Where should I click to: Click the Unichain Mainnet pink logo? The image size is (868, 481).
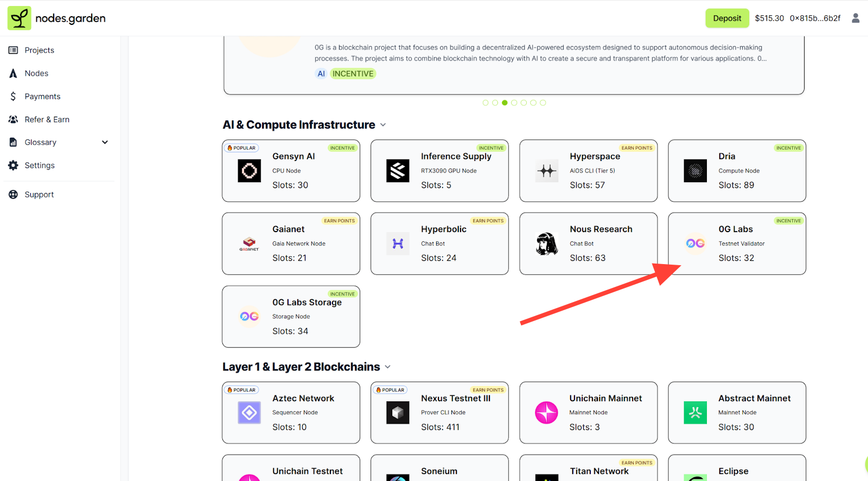coord(547,413)
